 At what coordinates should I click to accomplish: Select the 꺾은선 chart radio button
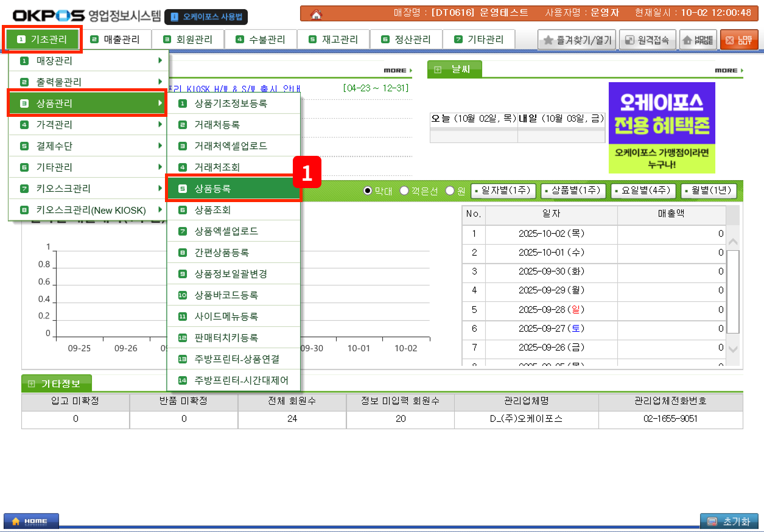(404, 191)
